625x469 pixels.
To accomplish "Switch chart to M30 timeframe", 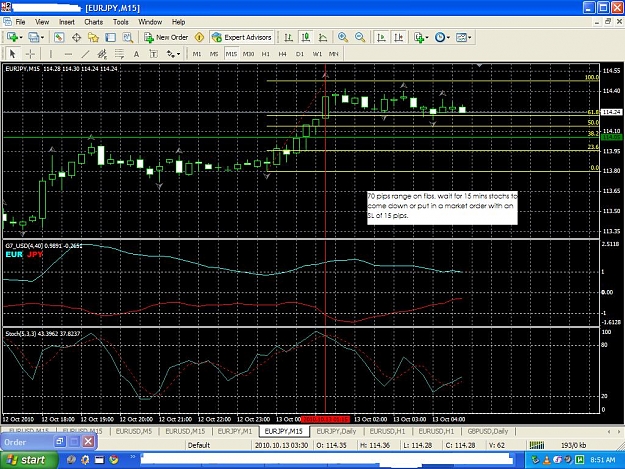I will 248,54.
